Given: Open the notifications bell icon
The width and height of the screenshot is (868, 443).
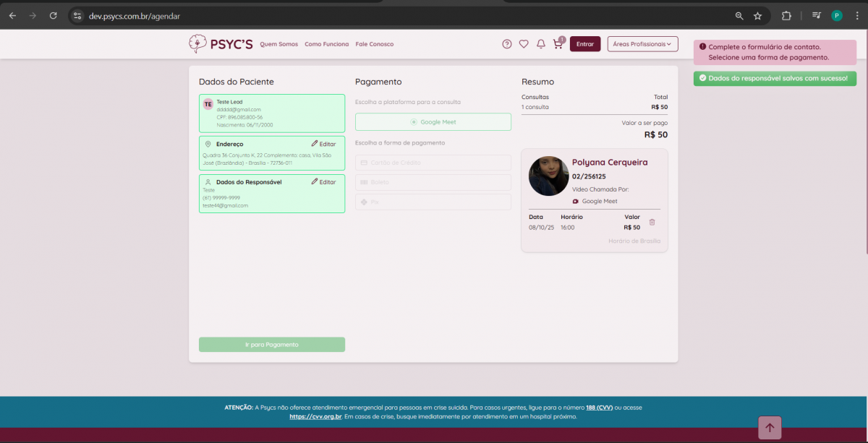Looking at the screenshot, I should coord(541,44).
